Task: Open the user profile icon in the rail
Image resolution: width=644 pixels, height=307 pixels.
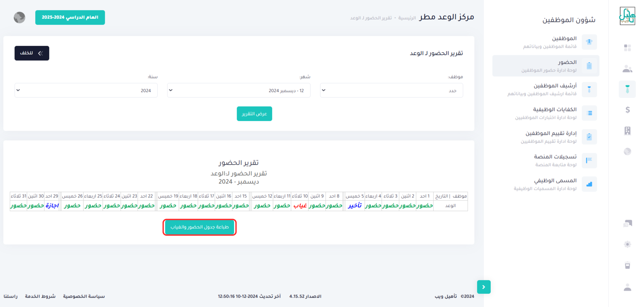Action: point(627,287)
